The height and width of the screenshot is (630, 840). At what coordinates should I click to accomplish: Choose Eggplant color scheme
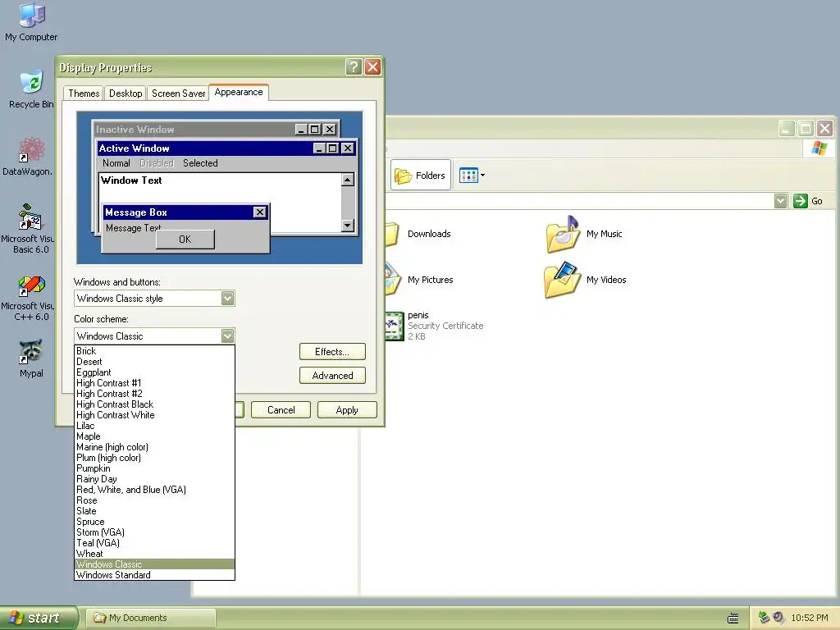click(x=154, y=372)
